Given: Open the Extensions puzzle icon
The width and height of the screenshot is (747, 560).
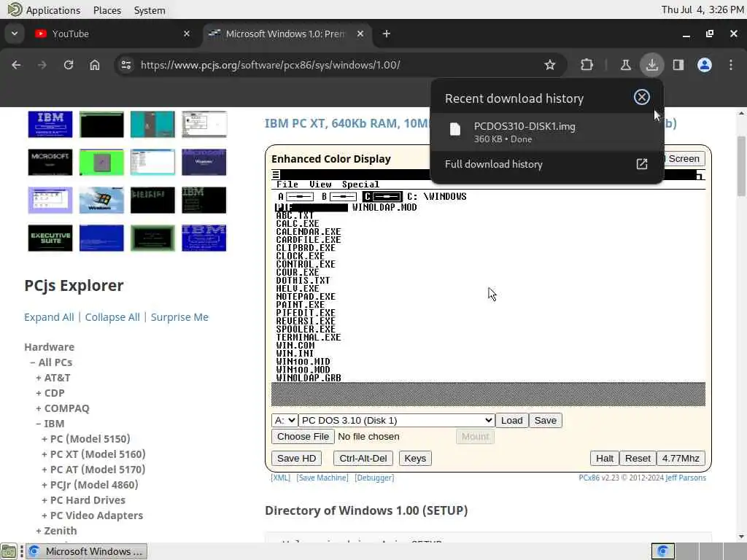Looking at the screenshot, I should [587, 65].
